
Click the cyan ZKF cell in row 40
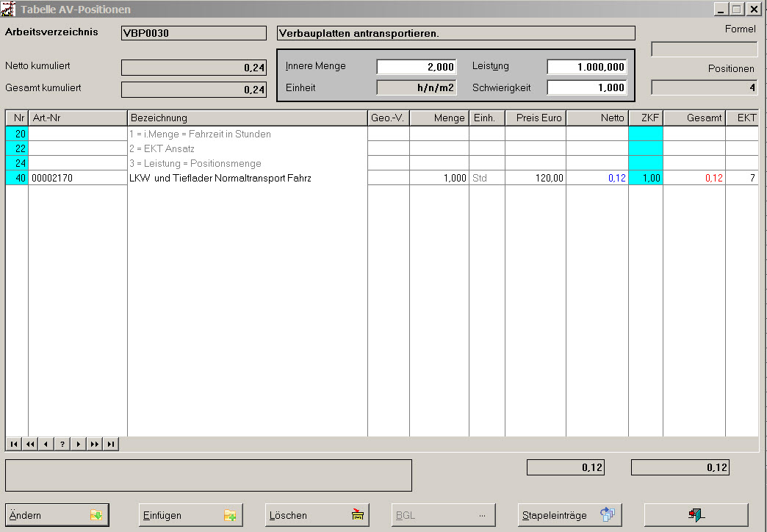[646, 178]
